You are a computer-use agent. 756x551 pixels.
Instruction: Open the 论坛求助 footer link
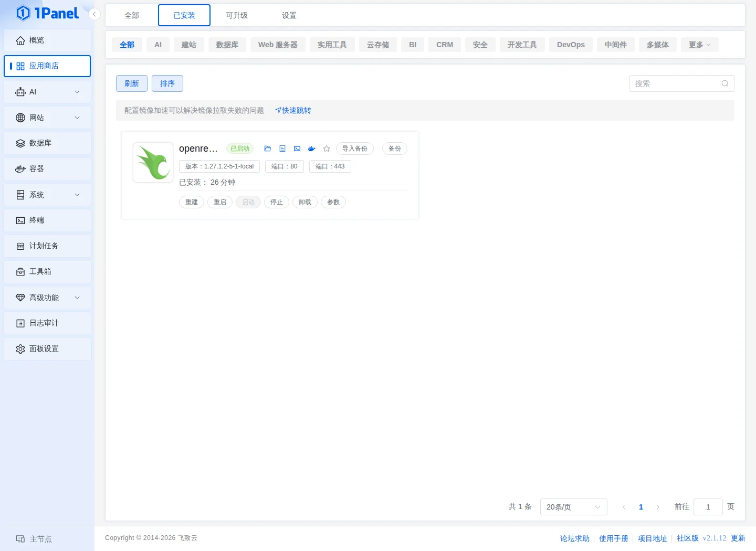[575, 538]
